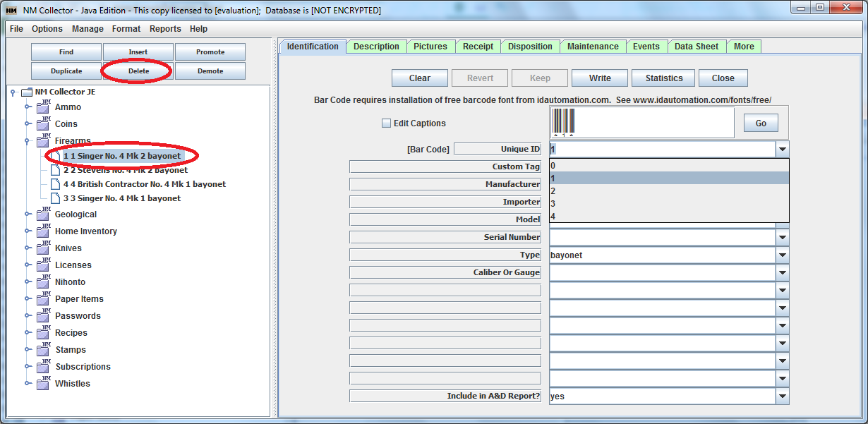Screen dimensions: 868x424
Task: Click the Stamps collection folder icon
Action: pyautogui.click(x=42, y=349)
